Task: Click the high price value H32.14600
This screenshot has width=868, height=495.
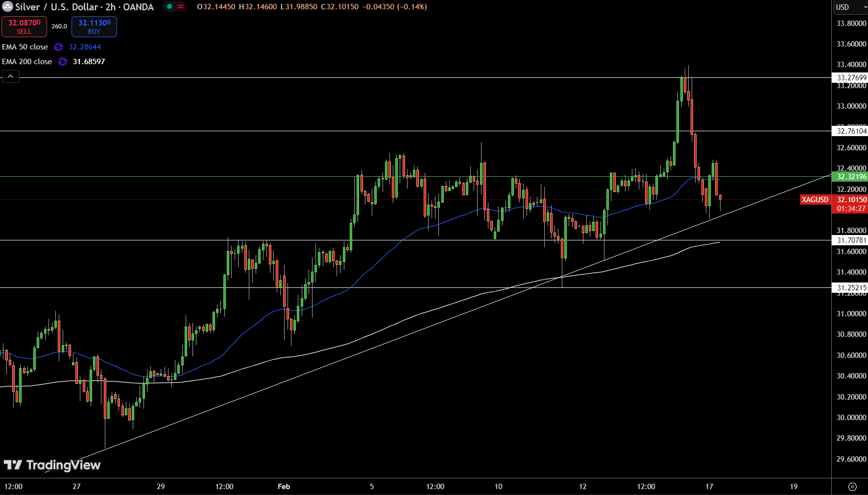Action: pos(258,7)
